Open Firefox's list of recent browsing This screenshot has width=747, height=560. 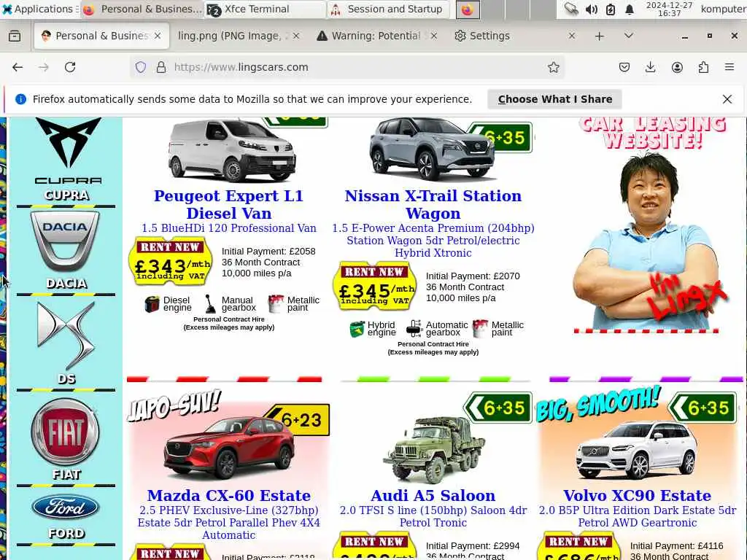(15, 36)
